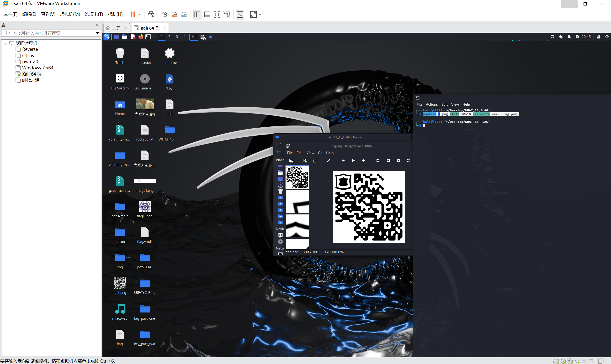This screenshot has width=611, height=364.
Task: Collapse the 我的计算机 tree node
Action: coord(5,43)
